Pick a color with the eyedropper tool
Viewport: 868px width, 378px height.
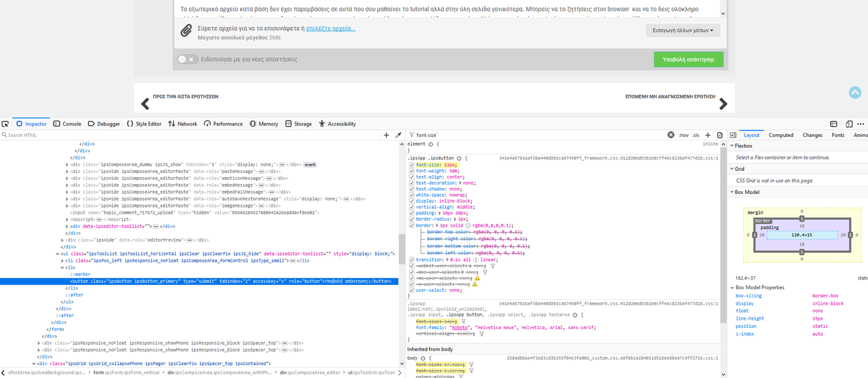399,135
